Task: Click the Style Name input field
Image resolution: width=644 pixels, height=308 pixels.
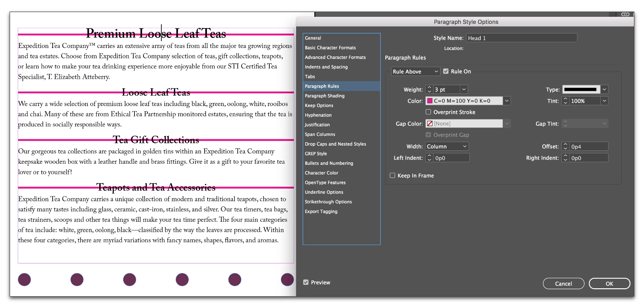Action: tap(522, 38)
